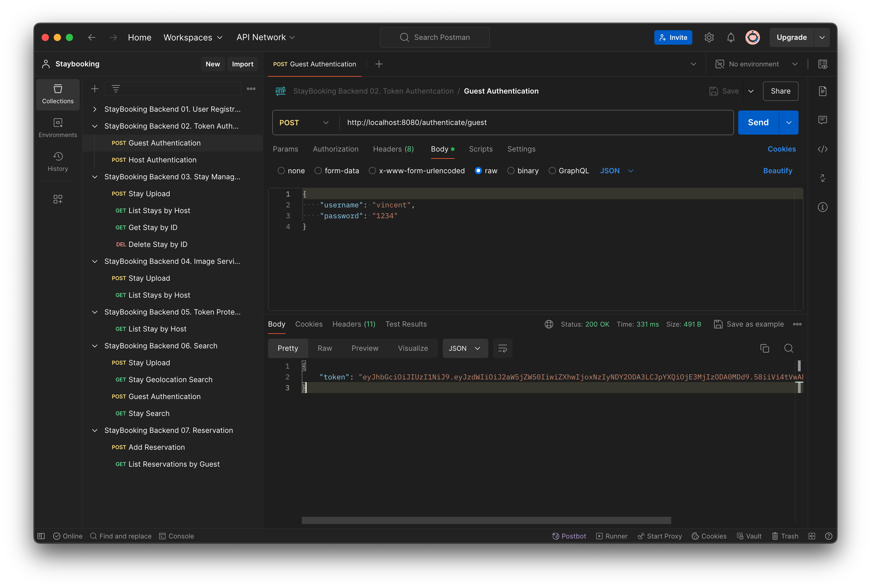Image resolution: width=871 pixels, height=588 pixels.
Task: Open the Headers tab of the response
Action: coord(353,324)
